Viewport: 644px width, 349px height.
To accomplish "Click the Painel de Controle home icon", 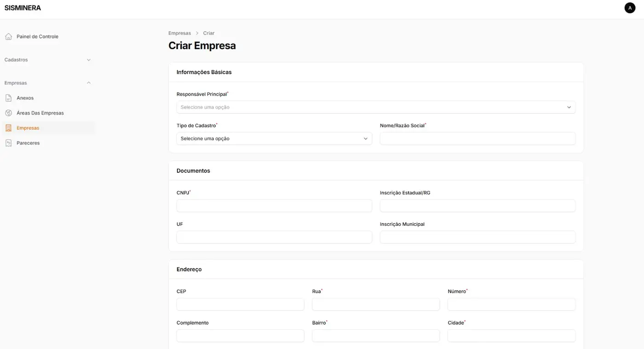I will pos(8,36).
